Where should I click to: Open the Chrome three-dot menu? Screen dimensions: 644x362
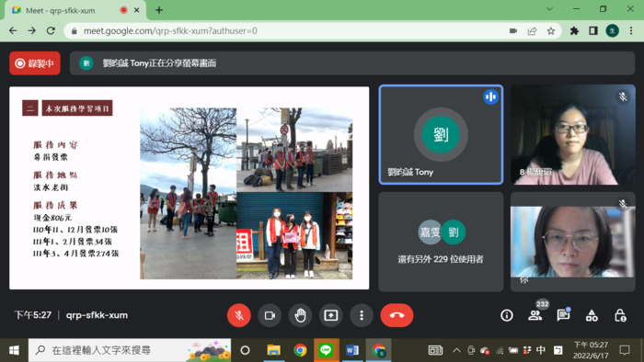tap(631, 30)
